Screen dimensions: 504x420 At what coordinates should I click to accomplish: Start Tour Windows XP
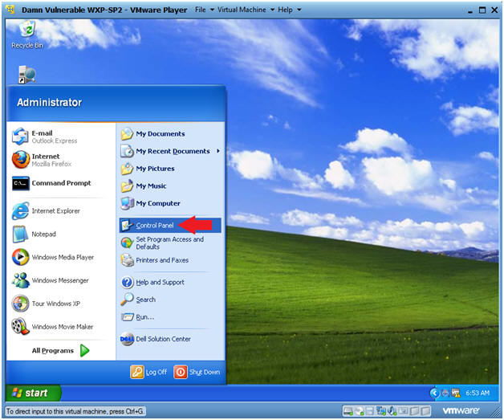(59, 304)
